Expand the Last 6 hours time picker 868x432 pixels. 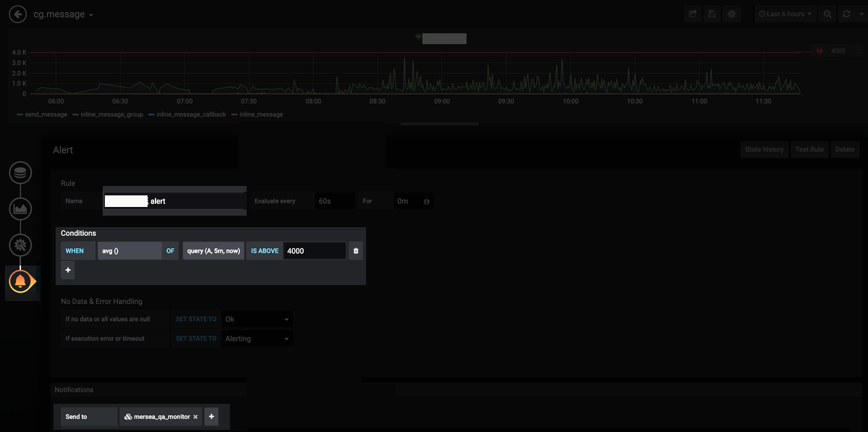(785, 13)
